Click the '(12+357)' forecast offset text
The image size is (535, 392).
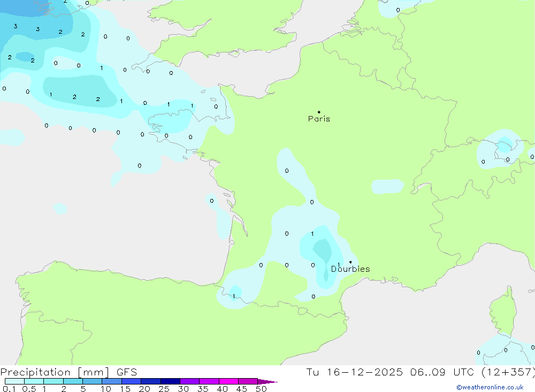(x=508, y=372)
